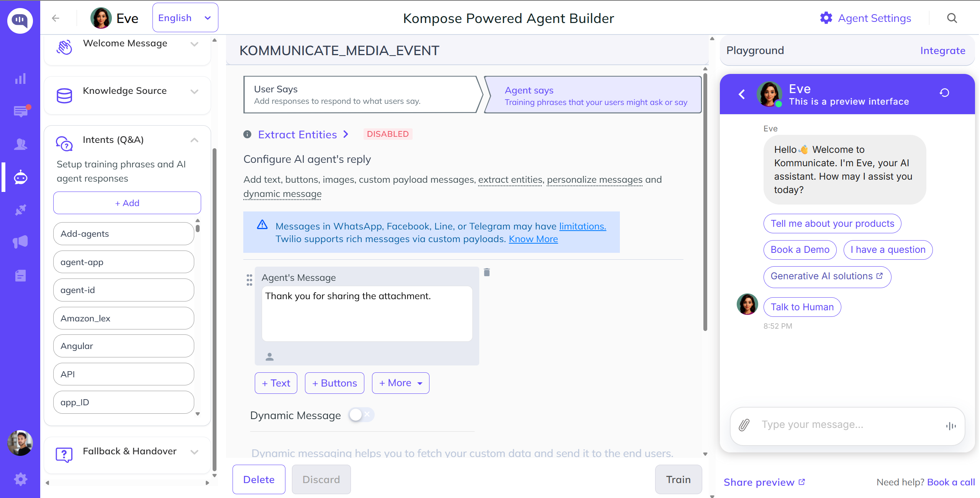
Task: Open the campaigns megaphone icon
Action: [x=21, y=242]
